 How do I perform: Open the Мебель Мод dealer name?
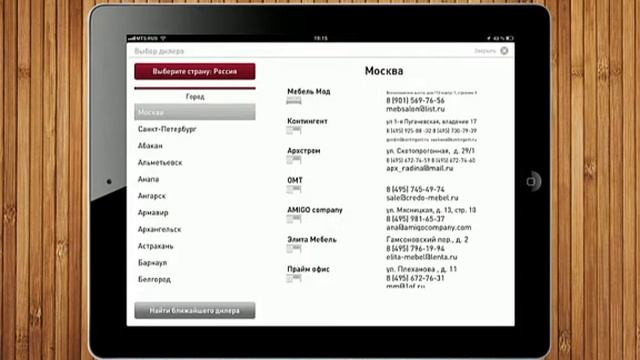coord(309,91)
